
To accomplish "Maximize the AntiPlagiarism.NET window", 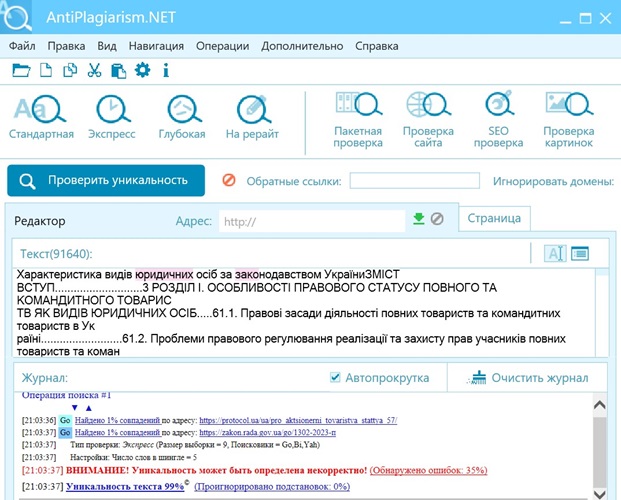I will tap(585, 18).
